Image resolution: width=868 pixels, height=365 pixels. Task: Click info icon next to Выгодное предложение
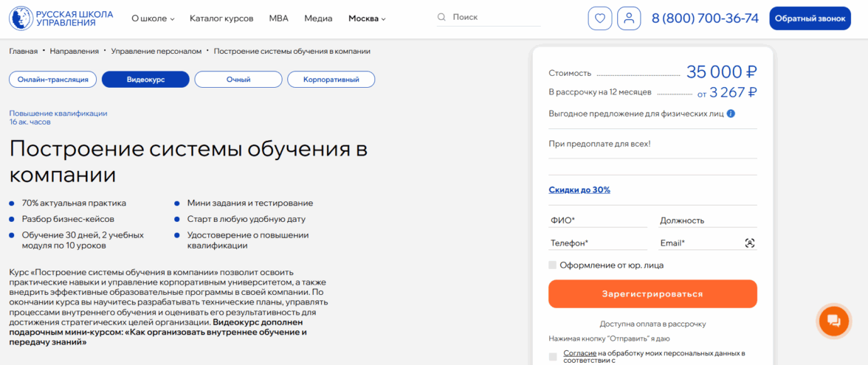pos(731,114)
